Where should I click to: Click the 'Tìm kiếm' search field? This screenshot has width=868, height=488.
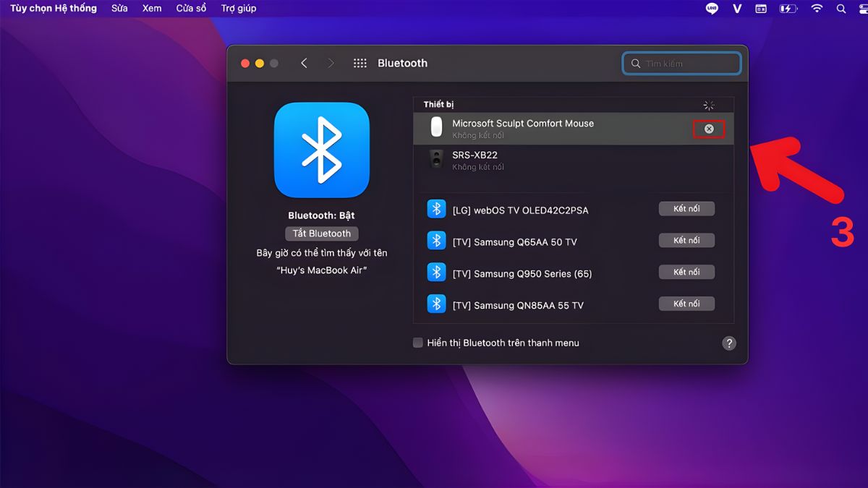[x=687, y=64]
